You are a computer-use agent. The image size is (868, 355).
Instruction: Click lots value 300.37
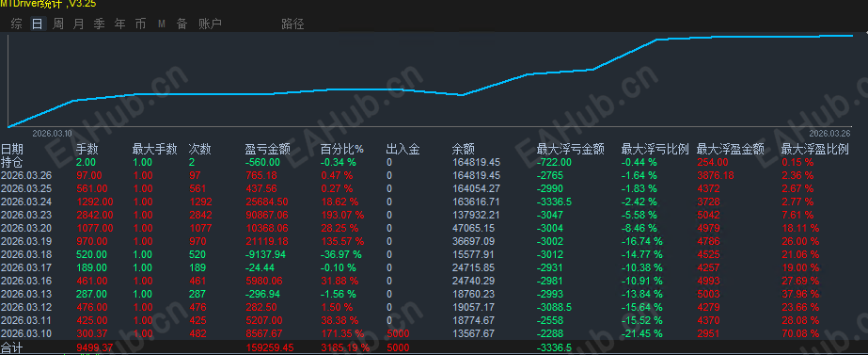[92, 333]
